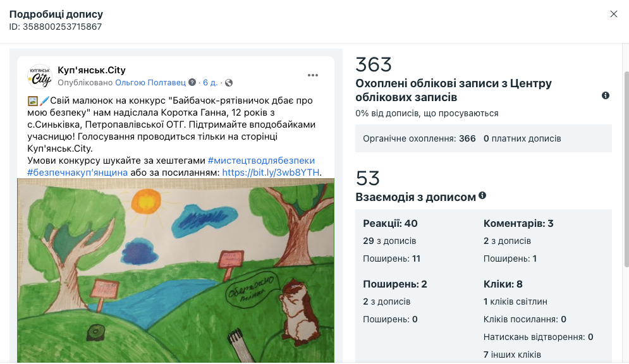Close the post details dialog

click(613, 14)
